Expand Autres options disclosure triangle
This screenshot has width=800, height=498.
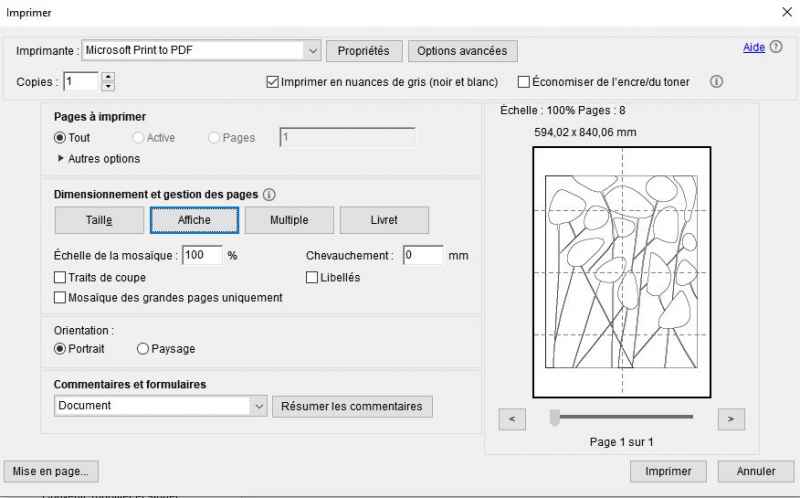coord(61,159)
